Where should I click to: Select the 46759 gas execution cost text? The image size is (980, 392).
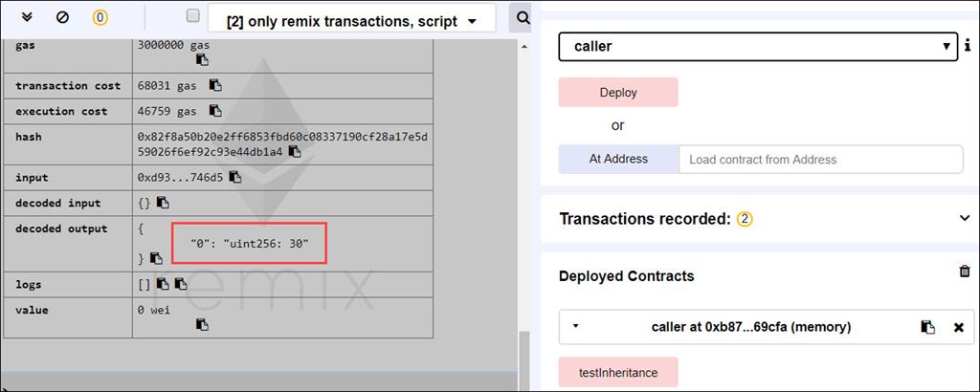pyautogui.click(x=167, y=111)
